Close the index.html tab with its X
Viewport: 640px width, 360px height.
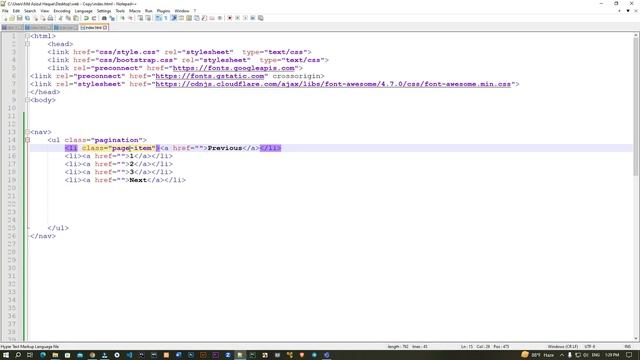click(x=105, y=28)
